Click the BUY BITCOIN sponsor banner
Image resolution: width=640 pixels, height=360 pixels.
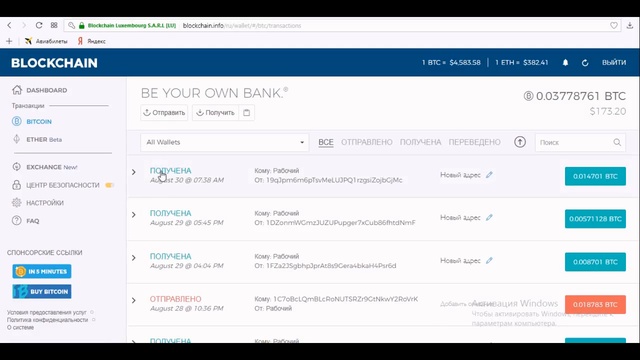click(x=42, y=291)
